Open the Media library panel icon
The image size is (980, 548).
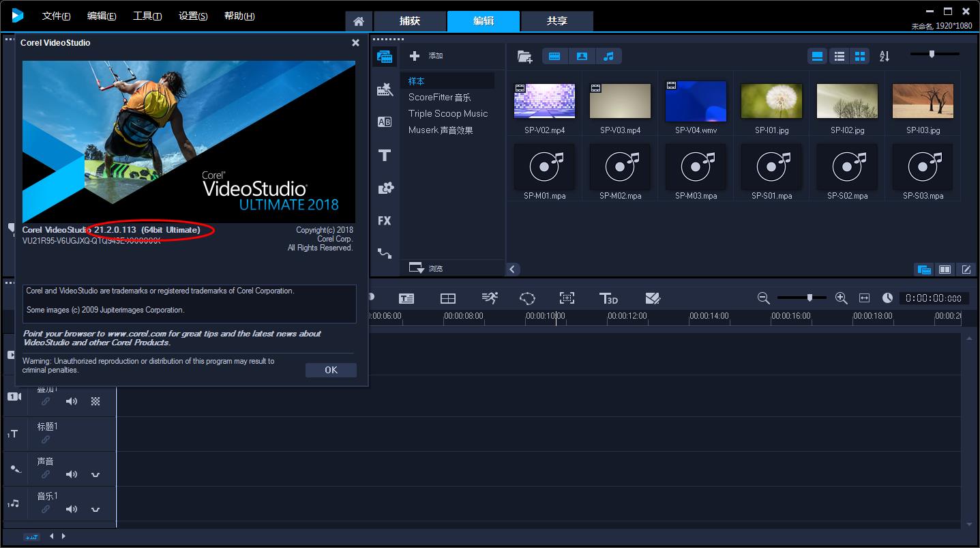pos(385,57)
